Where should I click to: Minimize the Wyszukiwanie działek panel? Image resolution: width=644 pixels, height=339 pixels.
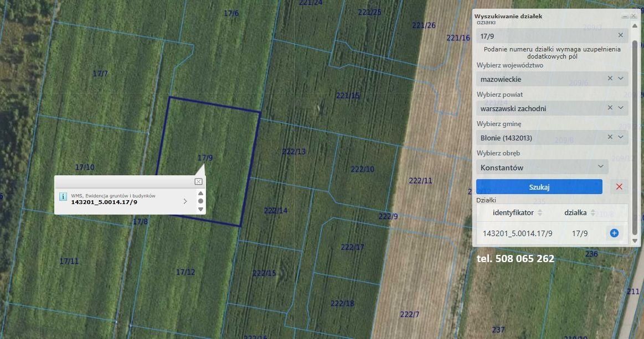pos(625,17)
